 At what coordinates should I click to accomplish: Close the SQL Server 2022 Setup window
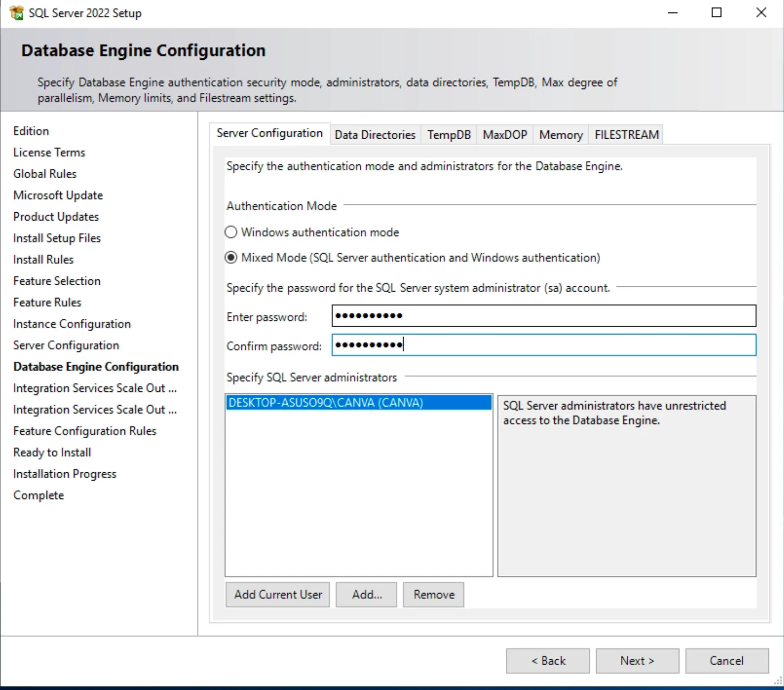pos(761,13)
